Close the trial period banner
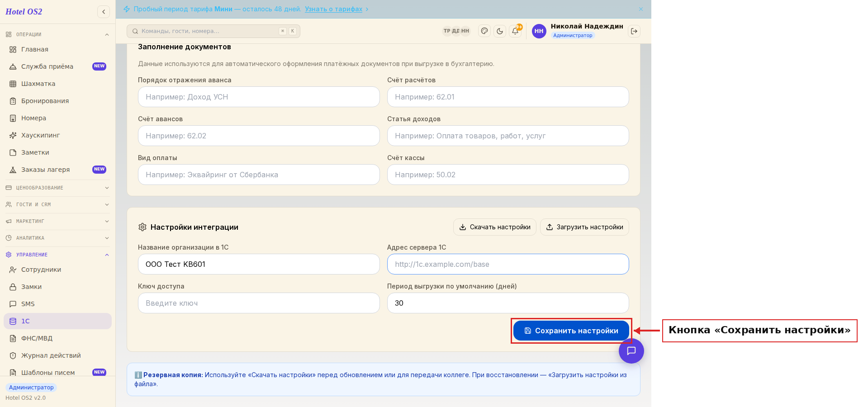 click(641, 9)
